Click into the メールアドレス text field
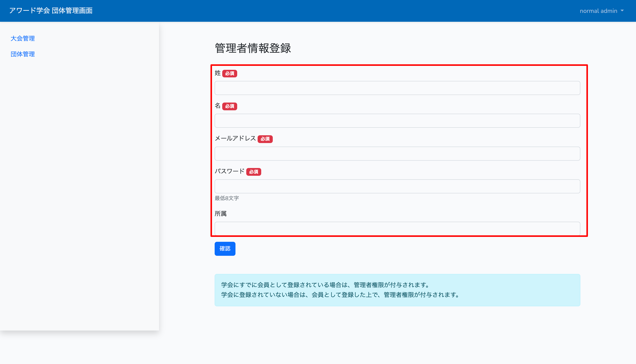The image size is (636, 364). pyautogui.click(x=397, y=153)
